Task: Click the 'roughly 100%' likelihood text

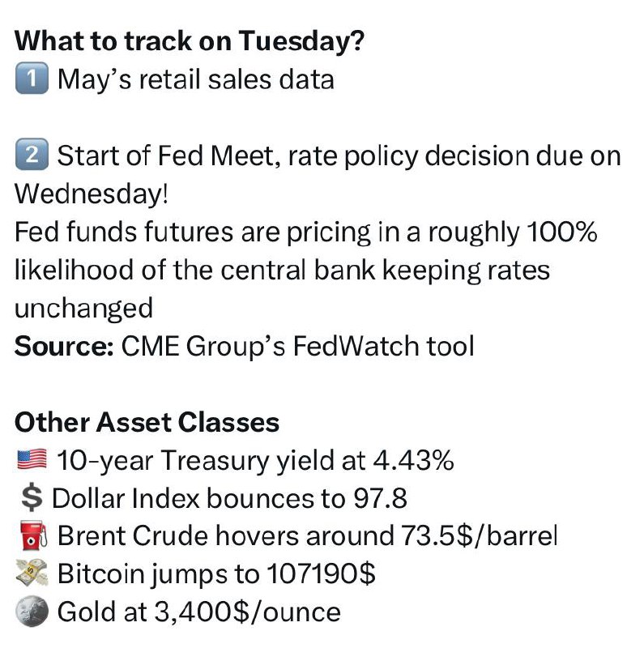Action: click(x=513, y=232)
